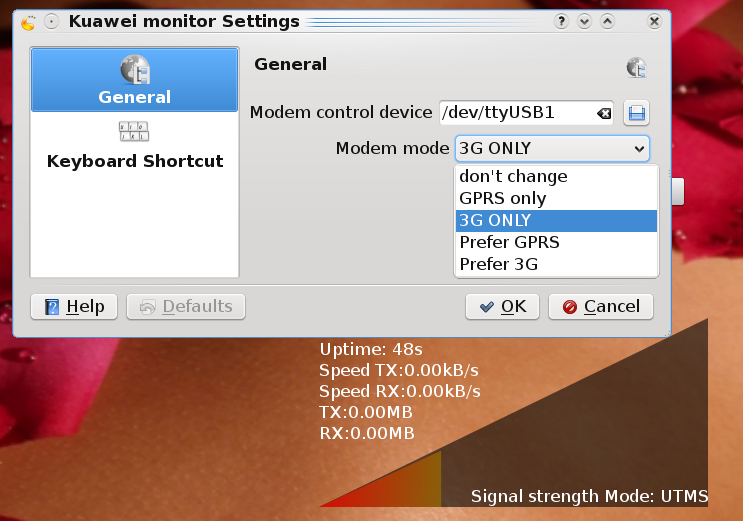The width and height of the screenshot is (743, 521).
Task: Choose "GPRS only" modem mode
Action: [556, 198]
